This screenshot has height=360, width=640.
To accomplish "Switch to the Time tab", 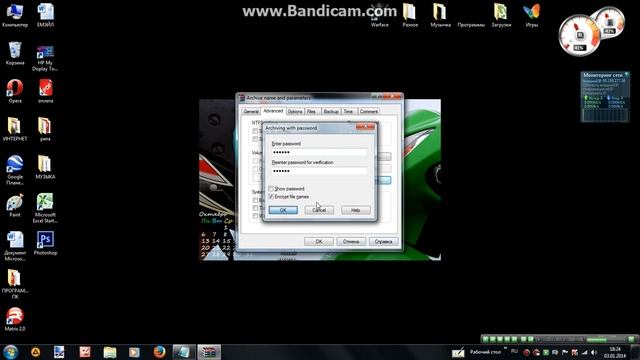I will pos(348,111).
